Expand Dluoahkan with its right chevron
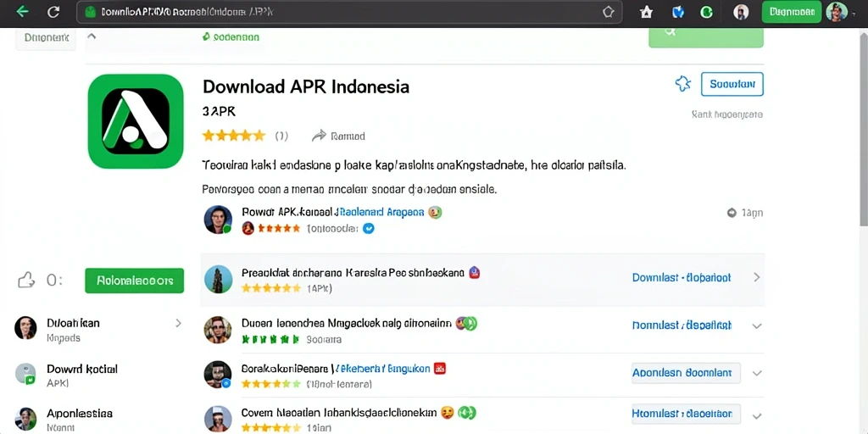Image resolution: width=868 pixels, height=434 pixels. pyautogui.click(x=178, y=323)
